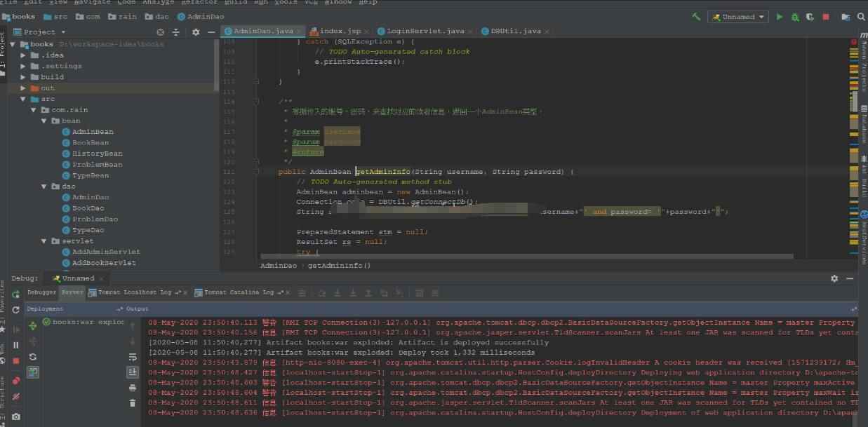Open the Unnamed run configuration dropdown
The width and height of the screenshot is (868, 427).
738,17
